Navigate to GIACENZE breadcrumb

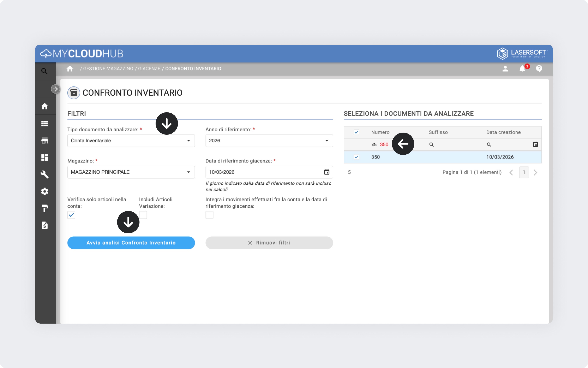149,69
